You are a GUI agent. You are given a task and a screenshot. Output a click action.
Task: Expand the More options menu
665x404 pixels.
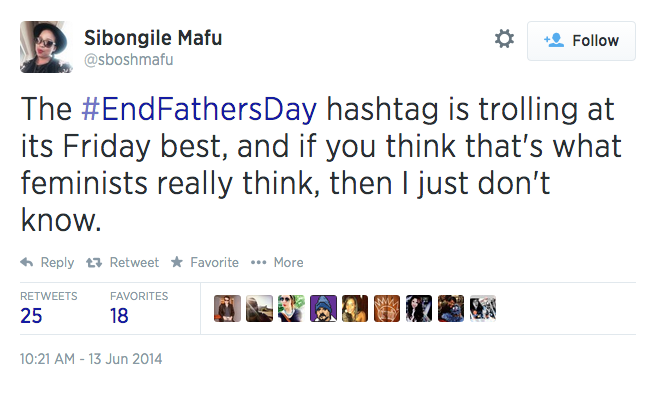[x=277, y=262]
